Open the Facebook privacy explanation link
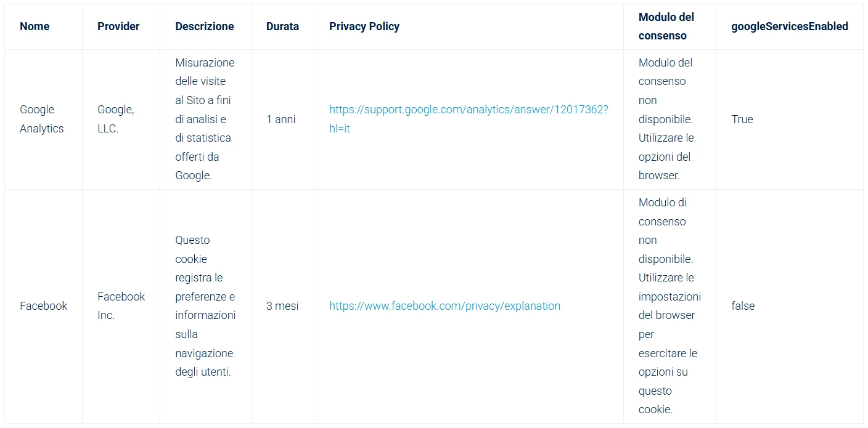The width and height of the screenshot is (868, 428). click(444, 306)
